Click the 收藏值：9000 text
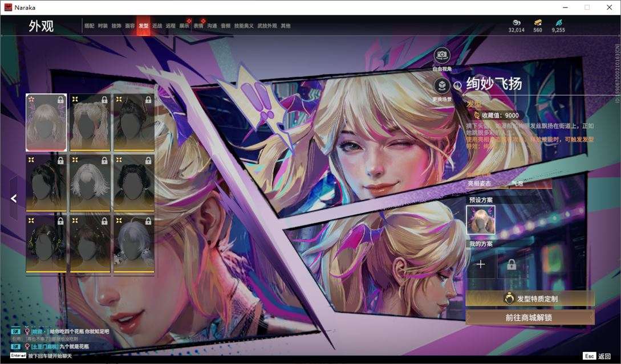621x364 pixels. [x=500, y=115]
